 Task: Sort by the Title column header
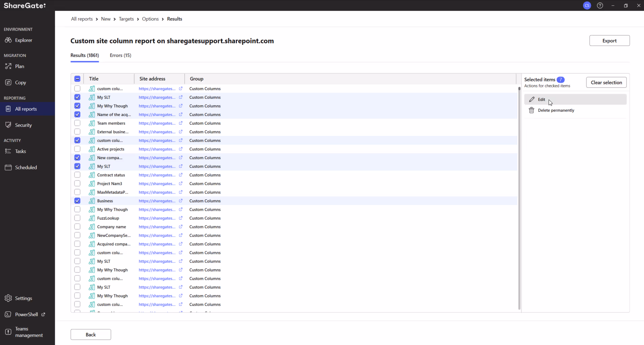(109, 79)
